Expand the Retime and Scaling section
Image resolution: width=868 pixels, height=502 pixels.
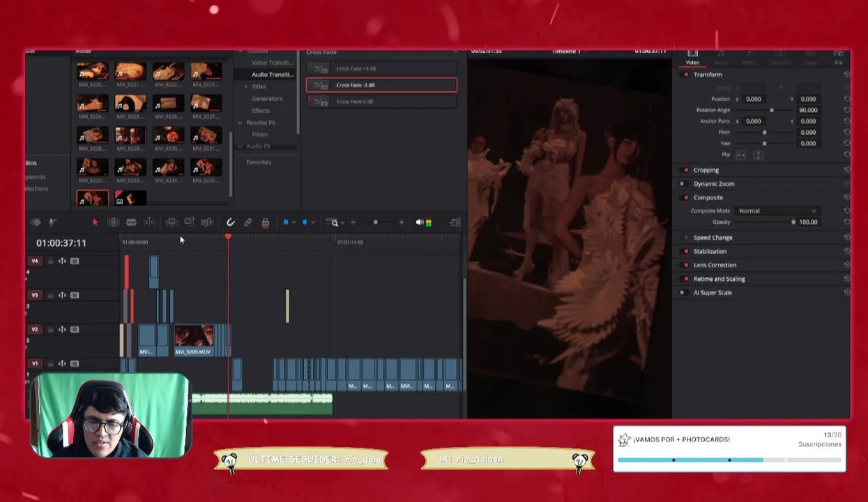(719, 279)
